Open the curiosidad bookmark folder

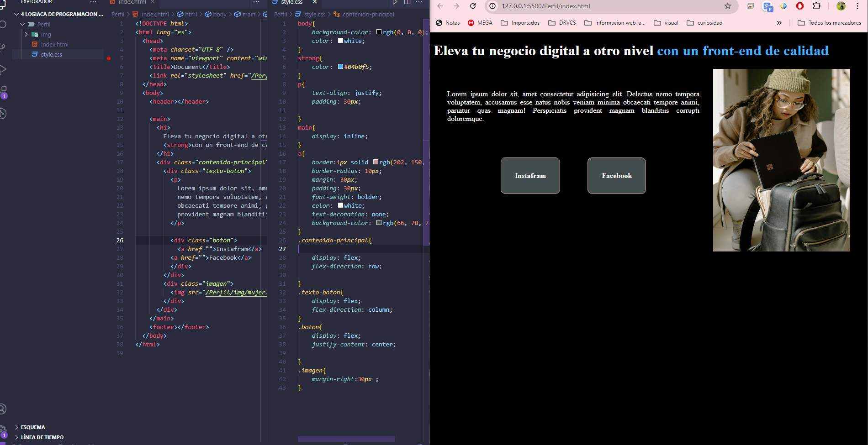pyautogui.click(x=704, y=23)
